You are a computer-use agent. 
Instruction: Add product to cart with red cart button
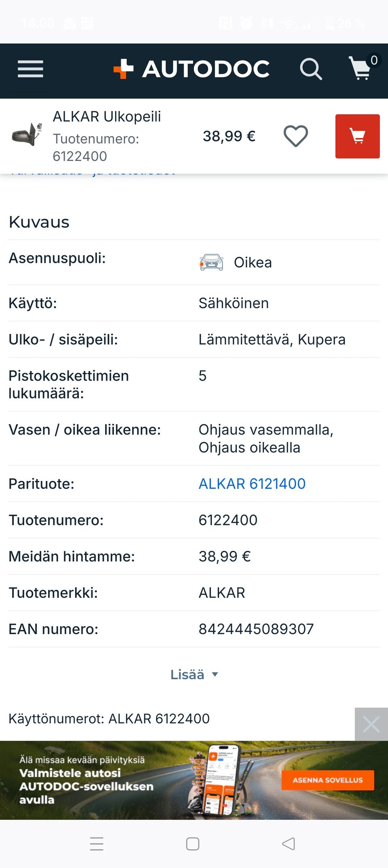357,136
